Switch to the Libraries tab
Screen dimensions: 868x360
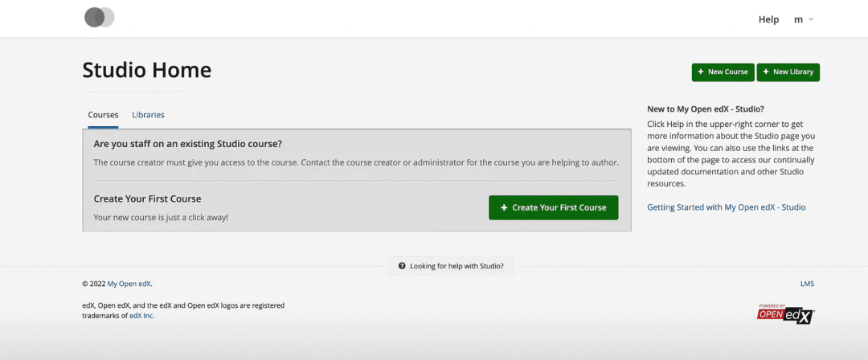coord(148,115)
